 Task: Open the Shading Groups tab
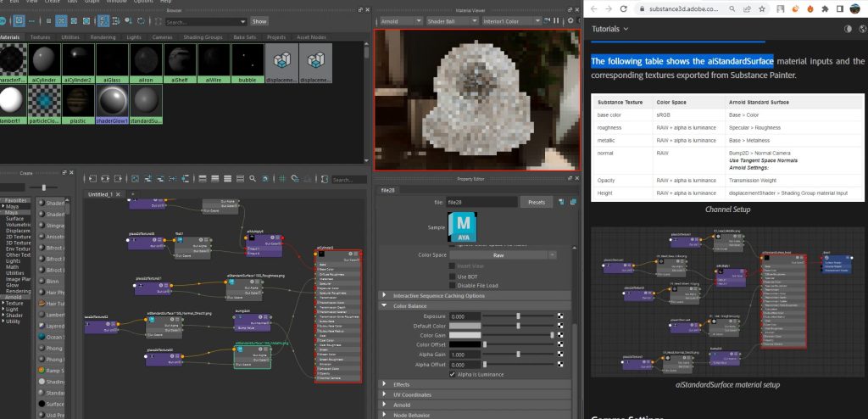(x=203, y=37)
